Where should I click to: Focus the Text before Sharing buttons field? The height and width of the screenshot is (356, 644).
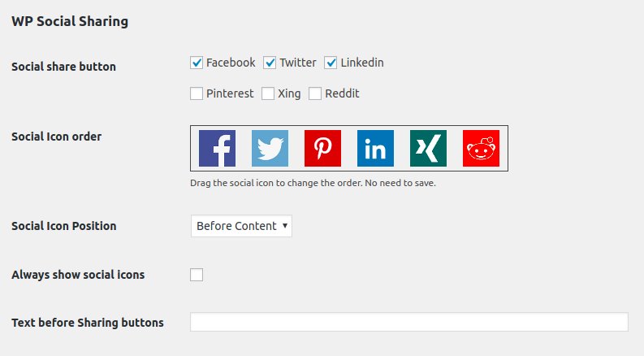pyautogui.click(x=408, y=323)
